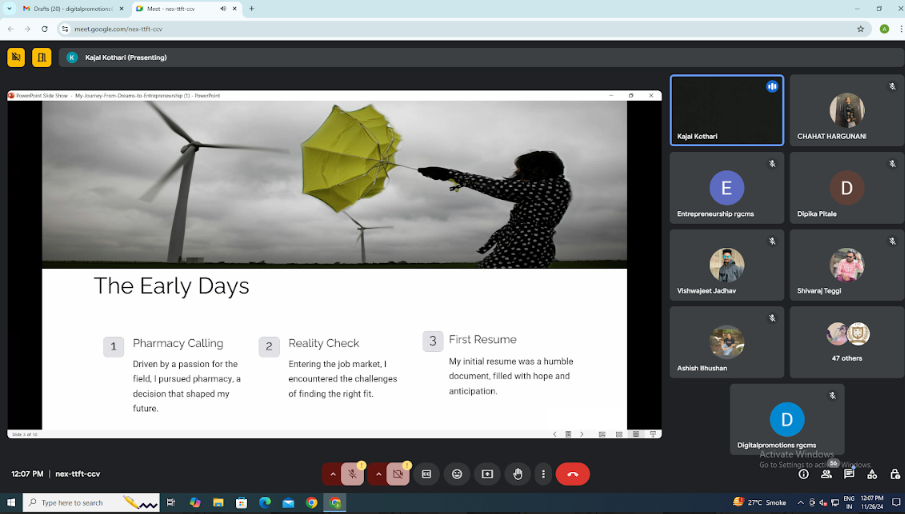This screenshot has width=905, height=514.
Task: Select the CHAHAT HARGUNANI video tile
Action: coord(847,111)
